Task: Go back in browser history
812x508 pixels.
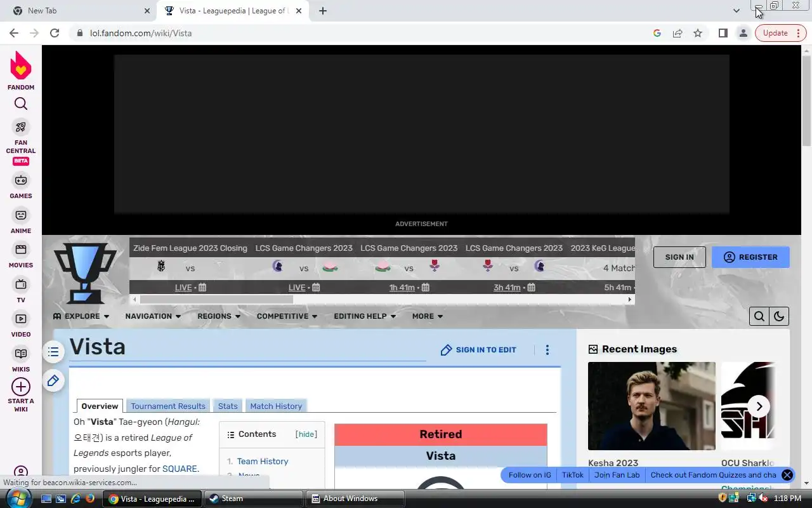Action: coord(14,33)
